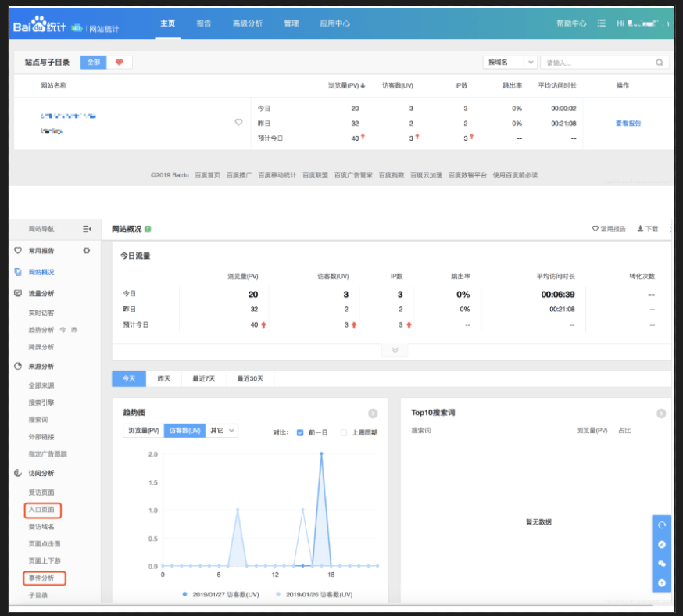Sort by 浏览量(PV) column header
The height and width of the screenshot is (616, 683).
(x=346, y=85)
